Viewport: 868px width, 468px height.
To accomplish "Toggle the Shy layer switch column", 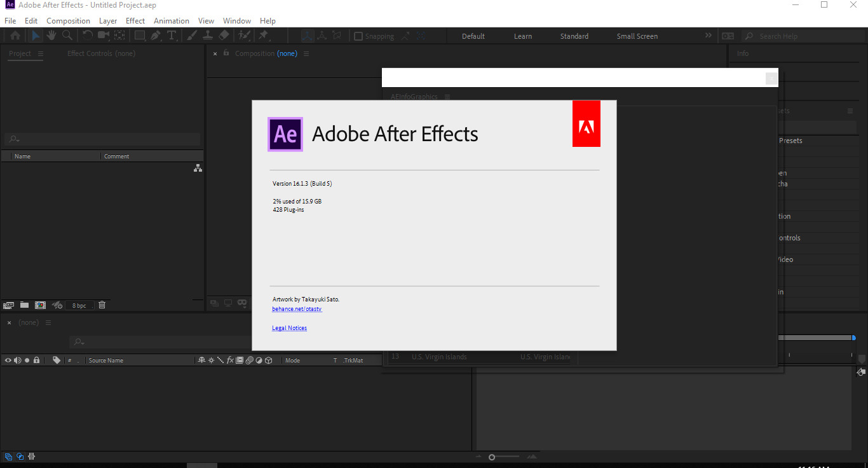I will tap(202, 361).
